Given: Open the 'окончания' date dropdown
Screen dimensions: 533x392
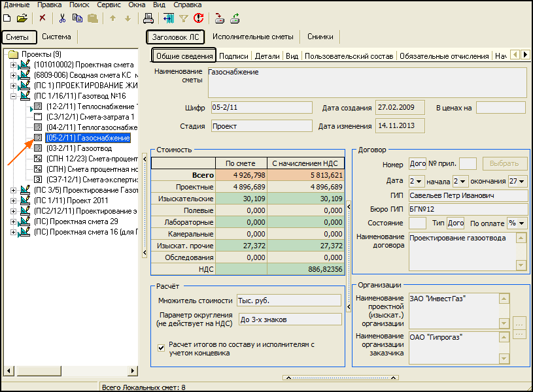Looking at the screenshot, I should pos(521,180).
